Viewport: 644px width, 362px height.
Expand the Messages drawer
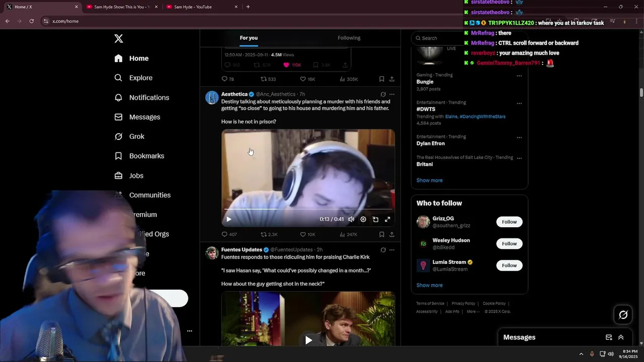point(621,337)
